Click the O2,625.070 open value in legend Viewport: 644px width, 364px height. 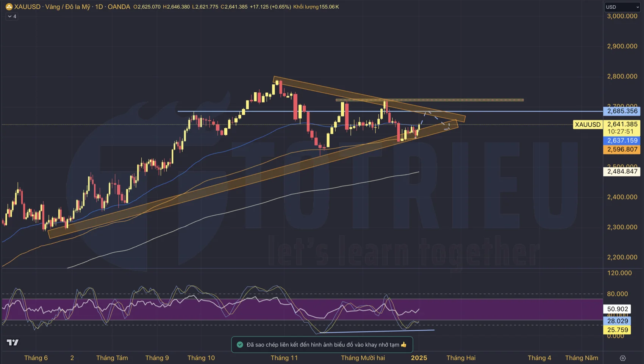[x=147, y=7]
